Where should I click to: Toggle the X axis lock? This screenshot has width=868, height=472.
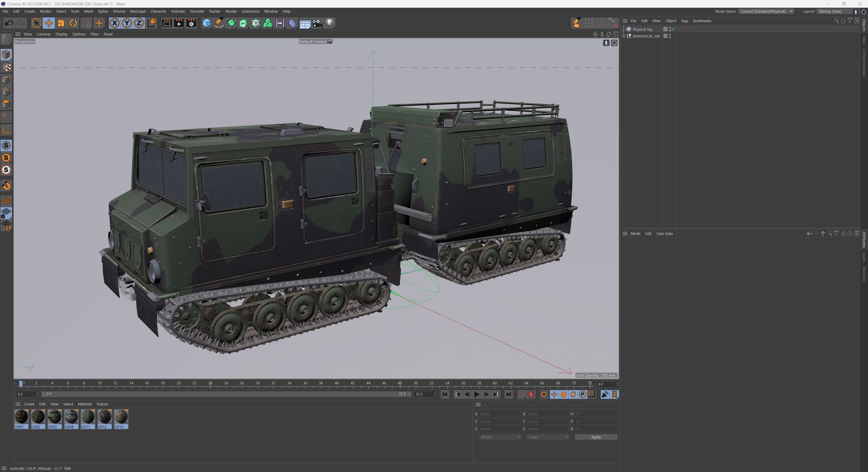115,23
